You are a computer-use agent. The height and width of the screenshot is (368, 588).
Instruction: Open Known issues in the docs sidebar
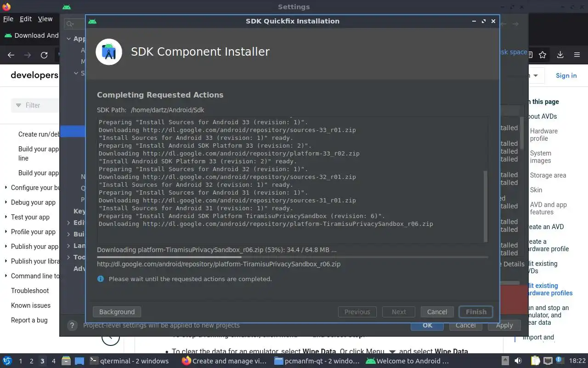(x=31, y=305)
